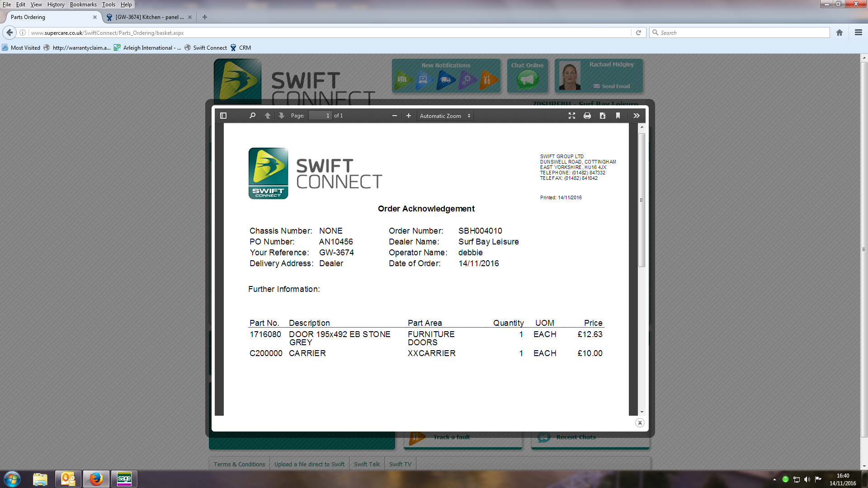Image resolution: width=868 pixels, height=488 pixels.
Task: Open the Bookmarks menu
Action: 83,5
